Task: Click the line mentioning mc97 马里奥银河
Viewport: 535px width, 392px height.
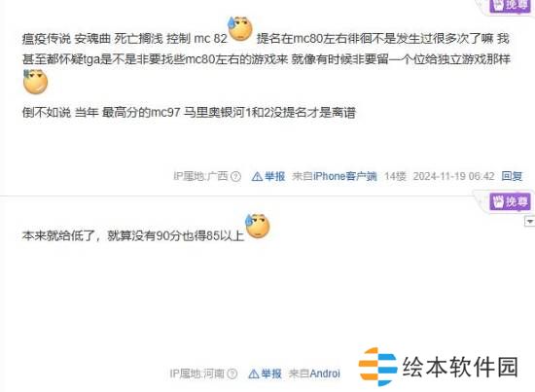Action: tap(189, 112)
